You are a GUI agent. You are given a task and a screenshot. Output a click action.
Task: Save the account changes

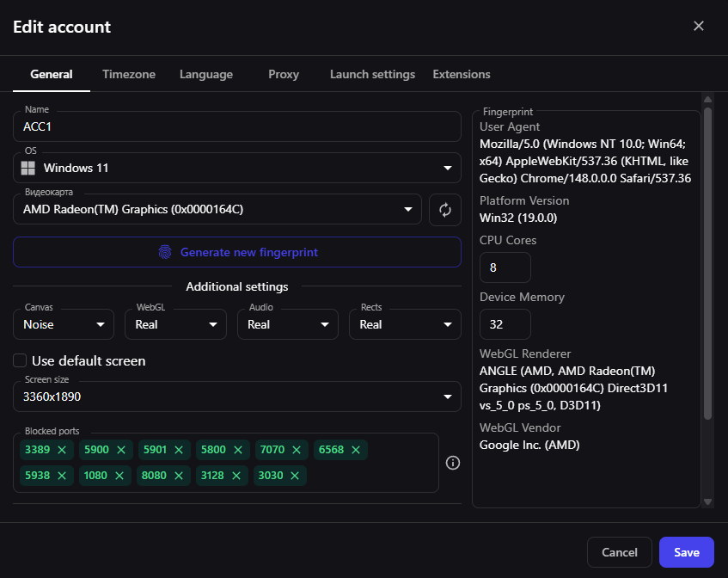[686, 552]
